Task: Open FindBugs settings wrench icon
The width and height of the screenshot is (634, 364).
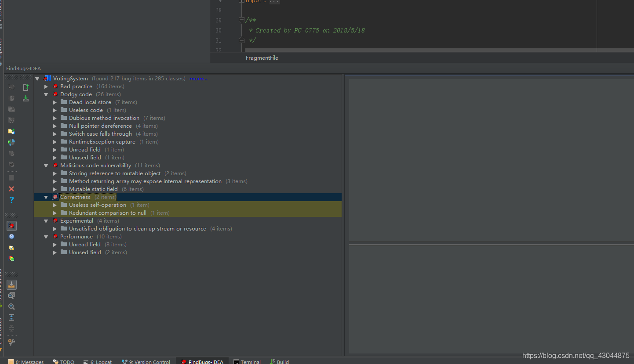Action: [x=11, y=342]
